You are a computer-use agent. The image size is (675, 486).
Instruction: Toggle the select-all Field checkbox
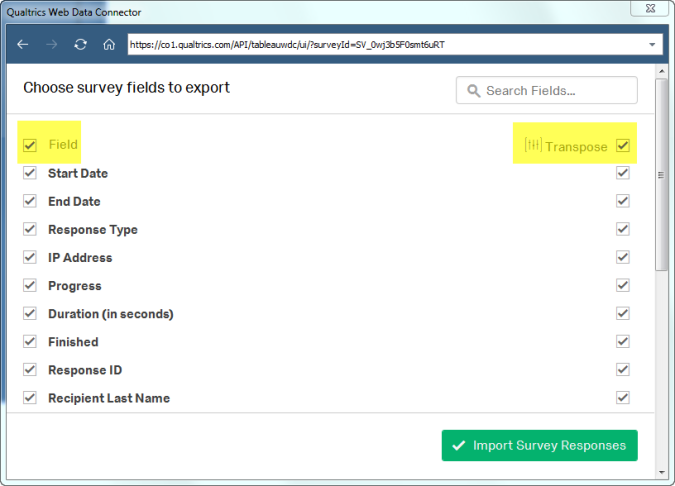[x=30, y=145]
